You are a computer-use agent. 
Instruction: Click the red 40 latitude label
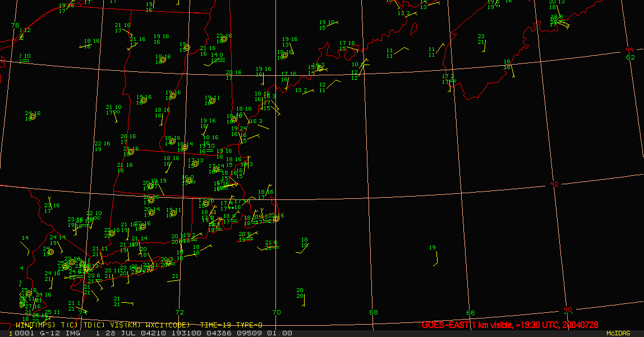pos(568,309)
